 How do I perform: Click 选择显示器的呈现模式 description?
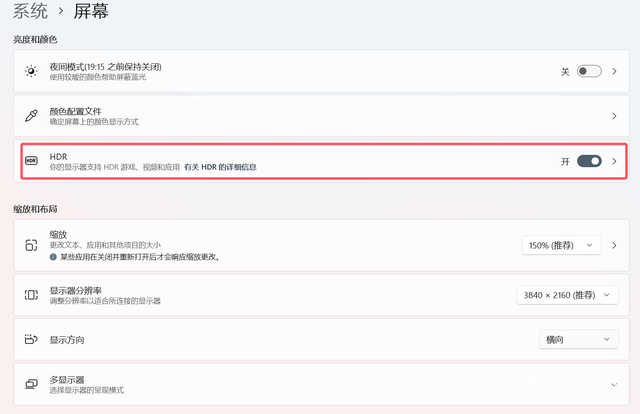(x=87, y=390)
